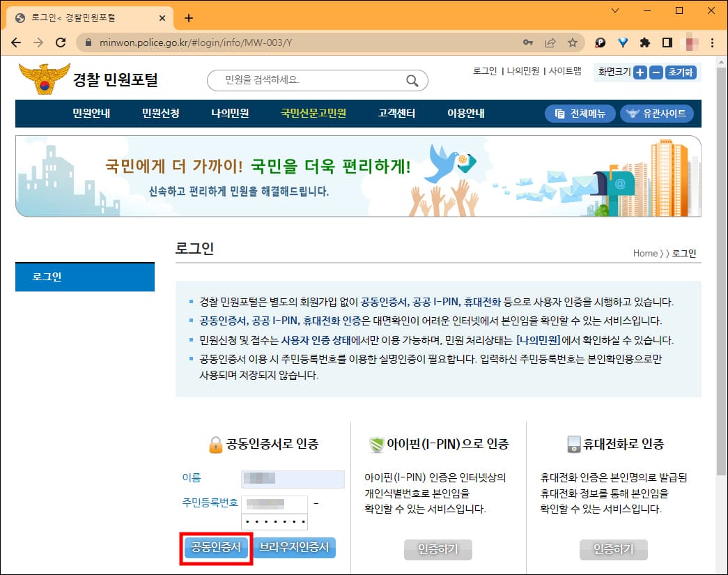
Task: Reset screen size with the 초기화 button
Action: click(x=681, y=72)
